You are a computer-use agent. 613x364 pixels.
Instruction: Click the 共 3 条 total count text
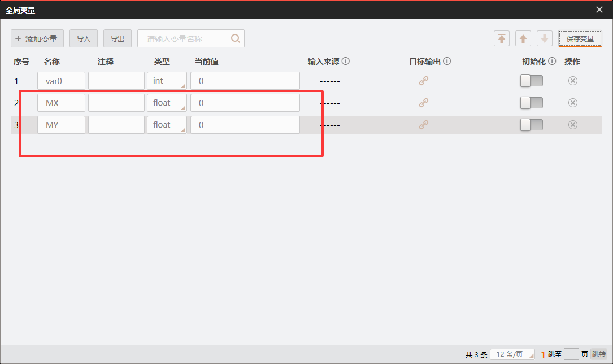[x=476, y=354]
